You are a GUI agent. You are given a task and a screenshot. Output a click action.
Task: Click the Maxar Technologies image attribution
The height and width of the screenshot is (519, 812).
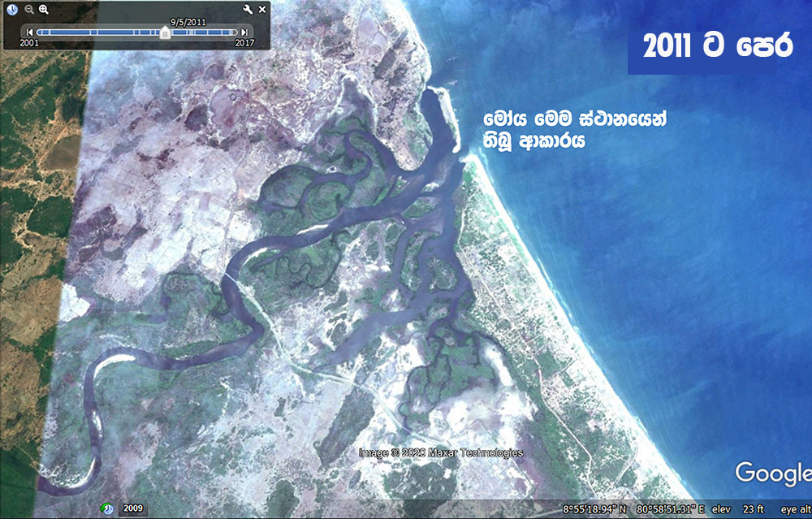[x=442, y=453]
